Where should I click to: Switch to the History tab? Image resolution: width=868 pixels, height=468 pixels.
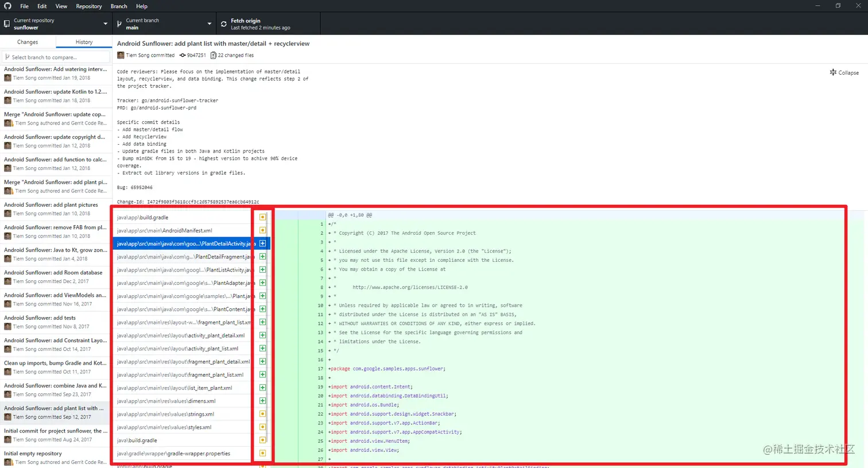tap(84, 42)
